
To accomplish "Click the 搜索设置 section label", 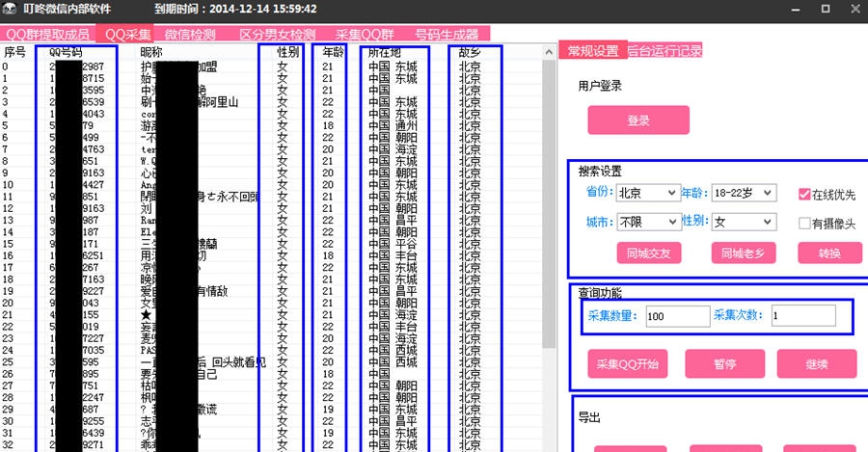I will 600,171.
